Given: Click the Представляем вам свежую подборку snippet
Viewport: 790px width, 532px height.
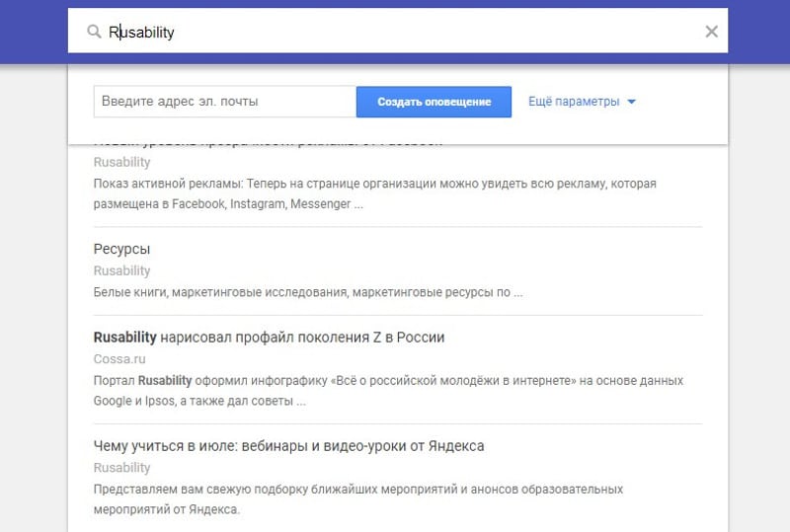Looking at the screenshot, I should [x=358, y=499].
